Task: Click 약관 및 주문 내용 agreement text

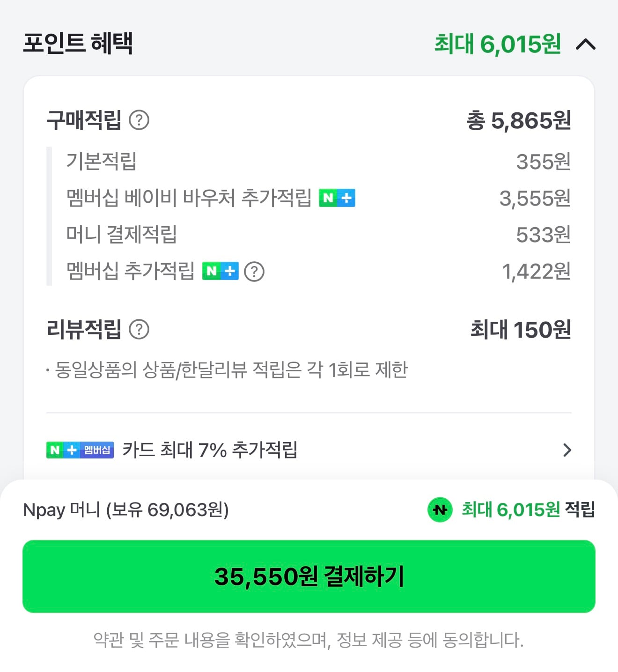Action: [x=309, y=640]
